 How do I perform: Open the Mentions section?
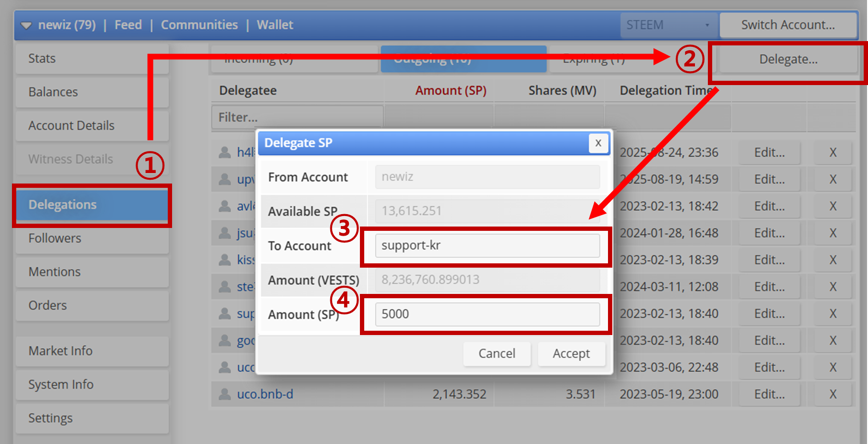tap(92, 271)
